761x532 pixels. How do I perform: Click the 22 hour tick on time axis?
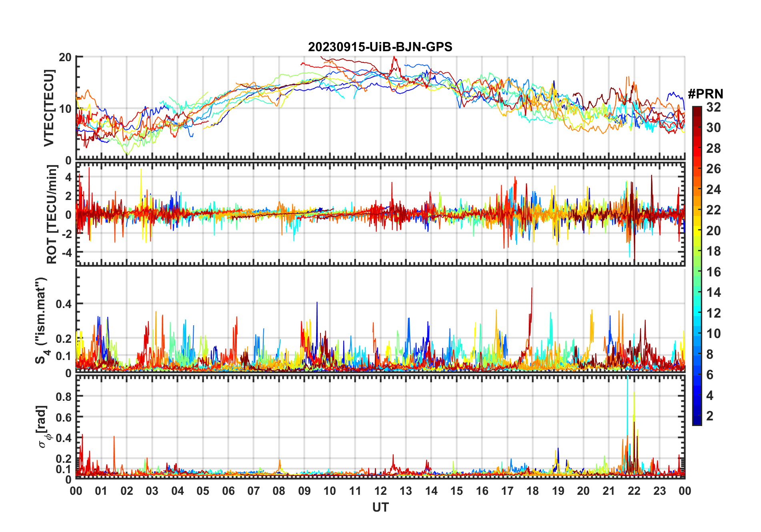click(x=634, y=491)
